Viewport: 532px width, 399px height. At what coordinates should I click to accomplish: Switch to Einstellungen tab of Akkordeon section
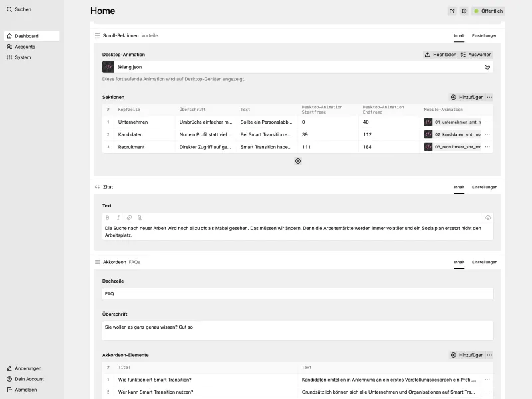[485, 262]
